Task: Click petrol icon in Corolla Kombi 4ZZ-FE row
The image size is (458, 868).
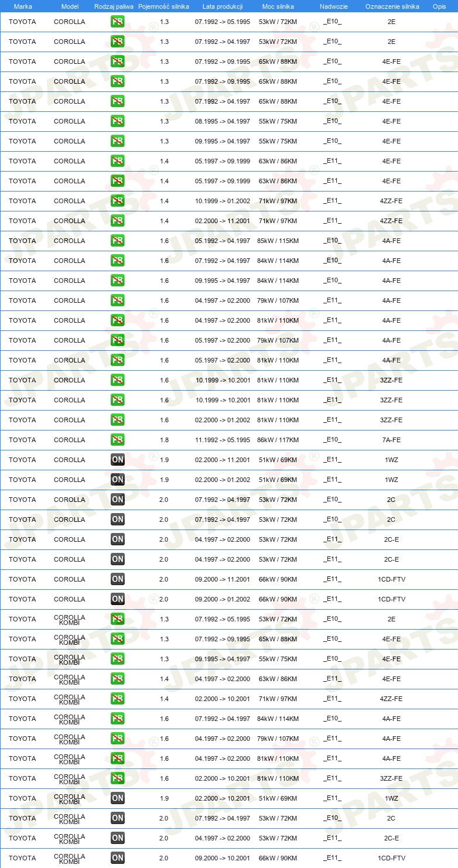Action: click(118, 699)
